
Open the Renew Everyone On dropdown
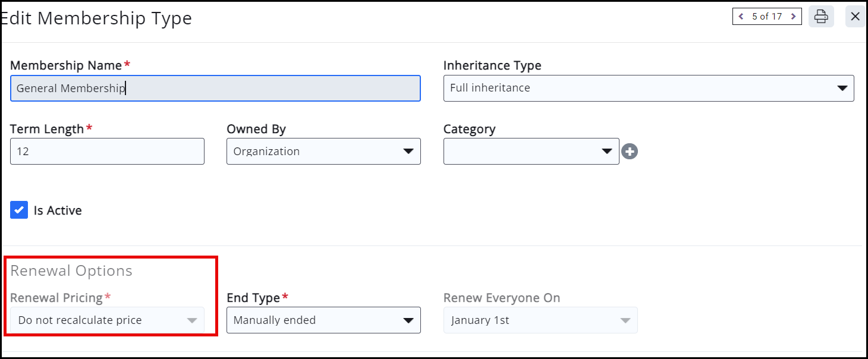click(x=540, y=320)
